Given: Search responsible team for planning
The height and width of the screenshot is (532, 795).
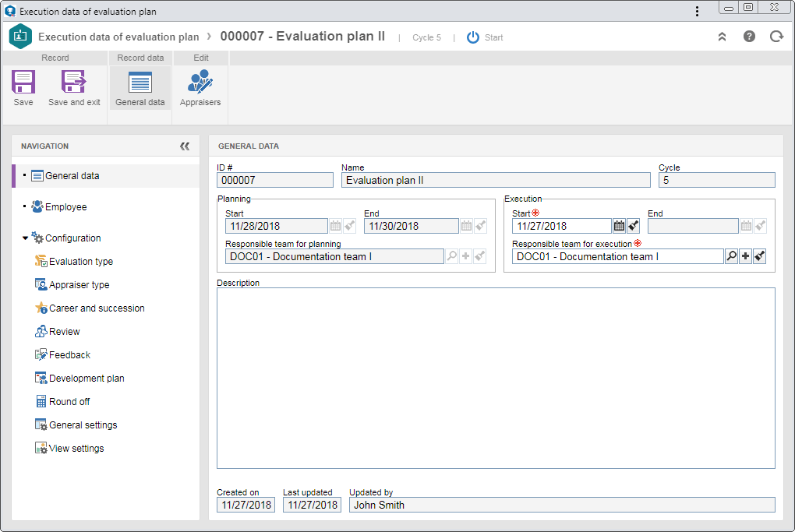Looking at the screenshot, I should 451,256.
